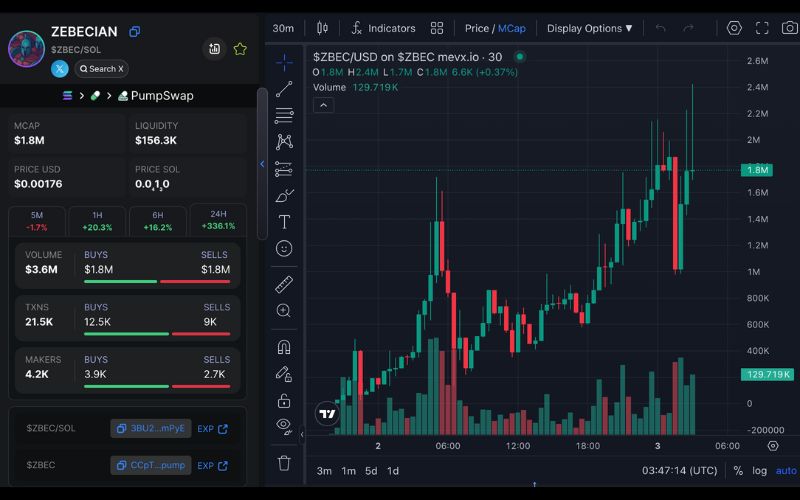Open explorer link for $ZBEC/SOL pair
The image size is (800, 500).
tap(212, 429)
